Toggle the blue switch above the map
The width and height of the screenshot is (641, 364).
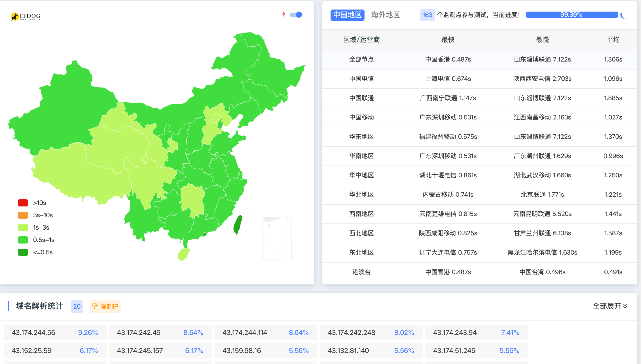coord(296,15)
